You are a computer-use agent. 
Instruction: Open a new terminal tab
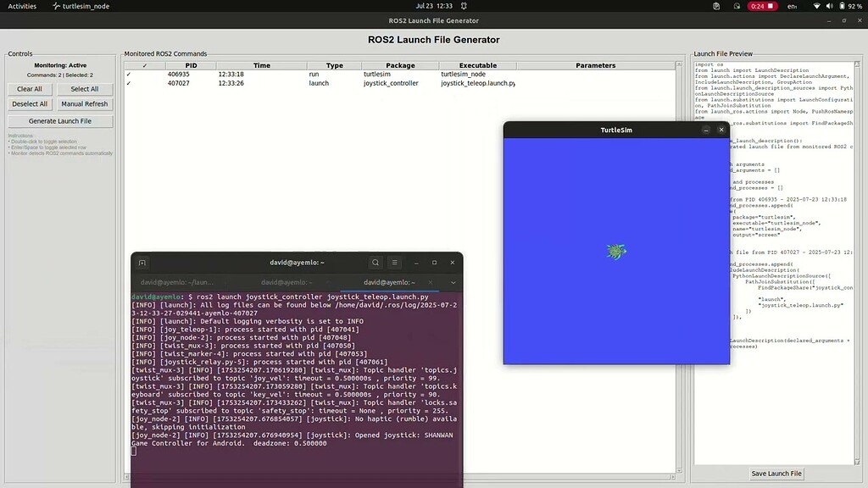pyautogui.click(x=142, y=262)
